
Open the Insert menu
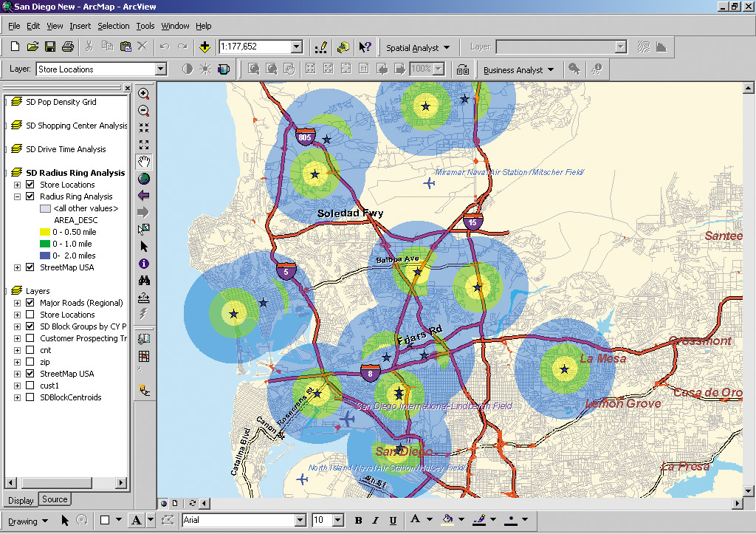[x=80, y=26]
